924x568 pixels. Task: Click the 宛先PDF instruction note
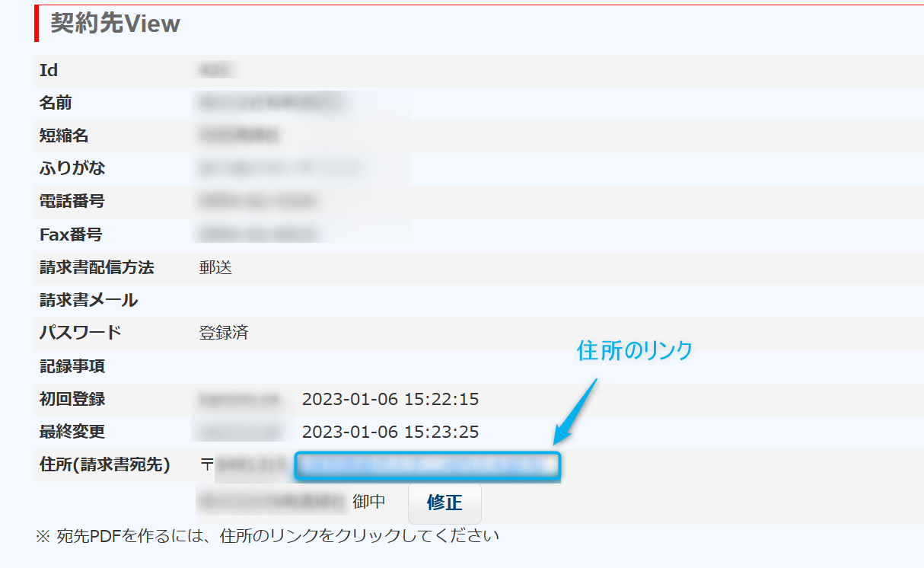[267, 535]
